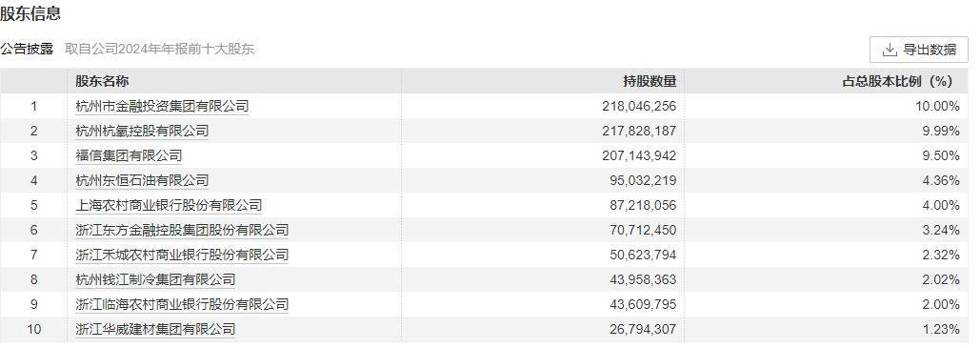Open 浙江华威建材集团有限公司 link
980x348 pixels.
pyautogui.click(x=155, y=329)
